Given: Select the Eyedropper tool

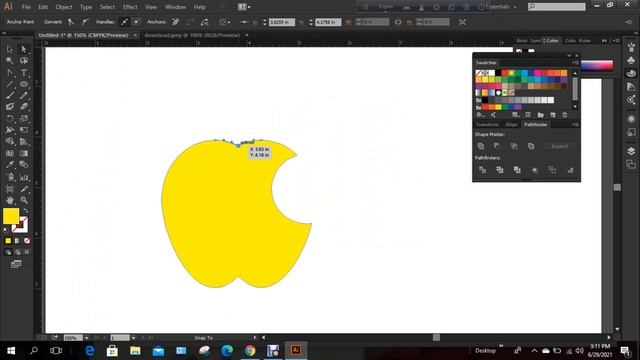Looking at the screenshot, I should pos(9,165).
